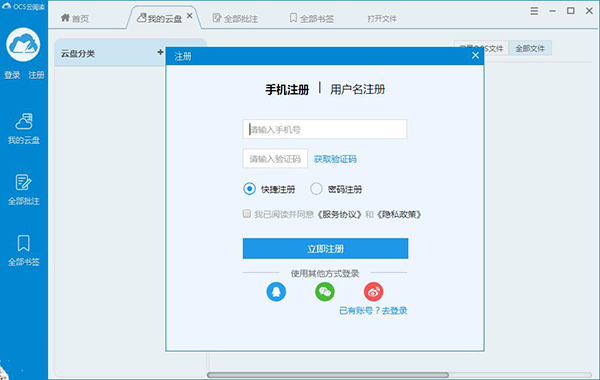Click the 云盘分类 header text
600x380 pixels.
pos(78,54)
